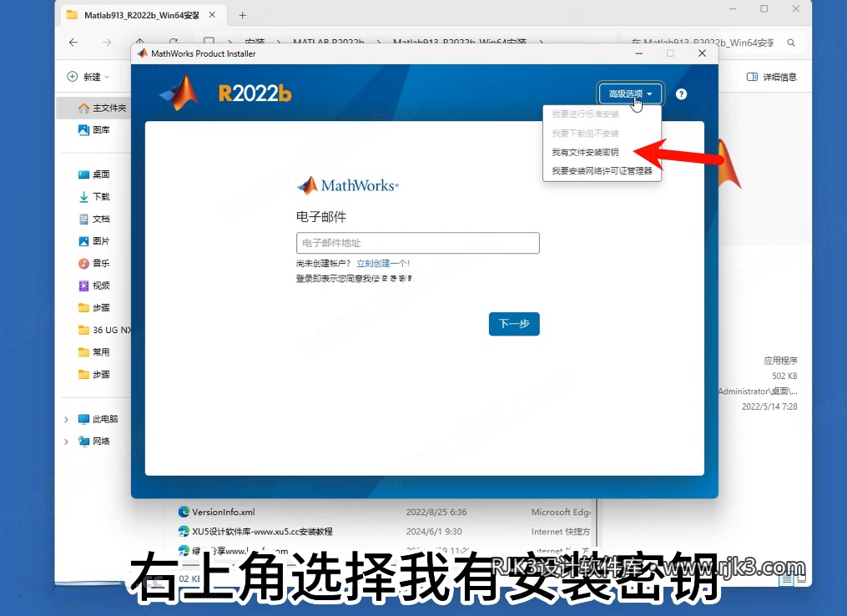Open the 常用 folder in sidebar
The height and width of the screenshot is (616, 847).
[x=94, y=351]
